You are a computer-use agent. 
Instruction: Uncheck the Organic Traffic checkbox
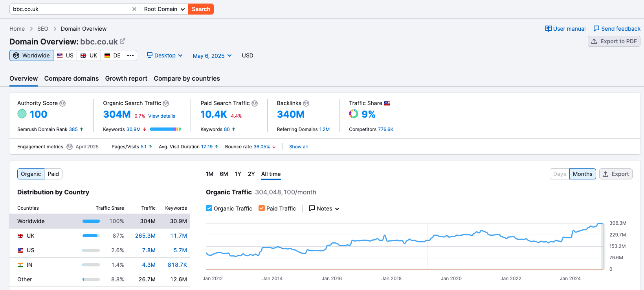click(209, 208)
